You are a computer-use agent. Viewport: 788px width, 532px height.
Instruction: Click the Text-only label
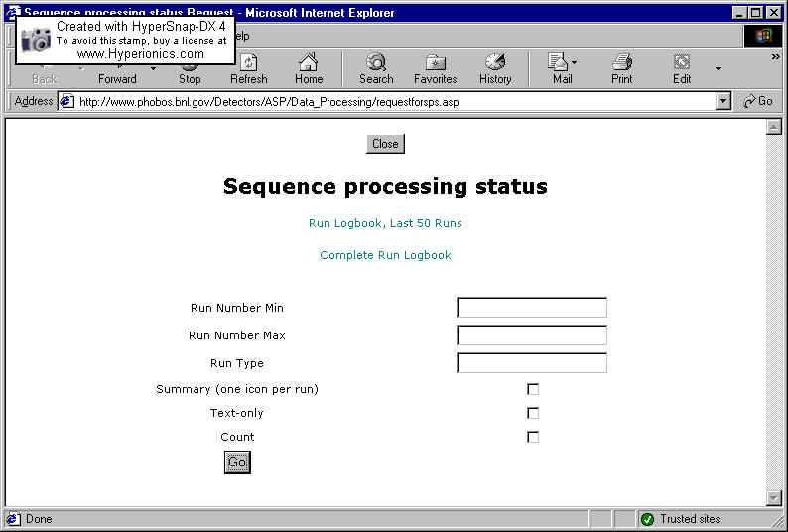[237, 413]
